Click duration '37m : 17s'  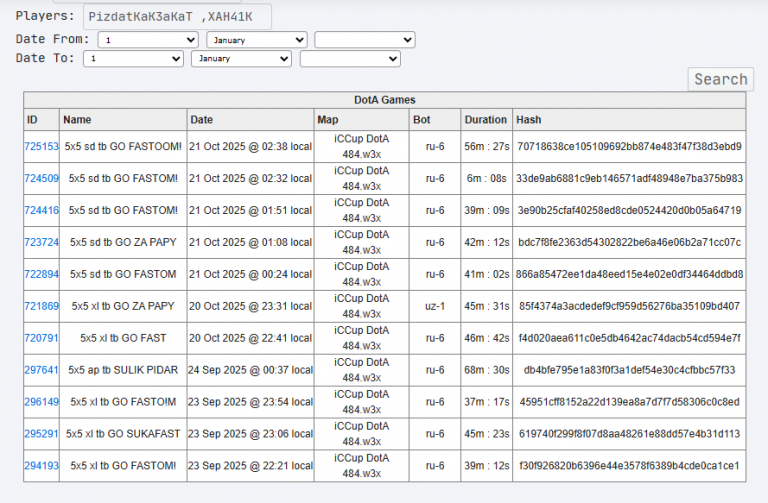pyautogui.click(x=486, y=402)
